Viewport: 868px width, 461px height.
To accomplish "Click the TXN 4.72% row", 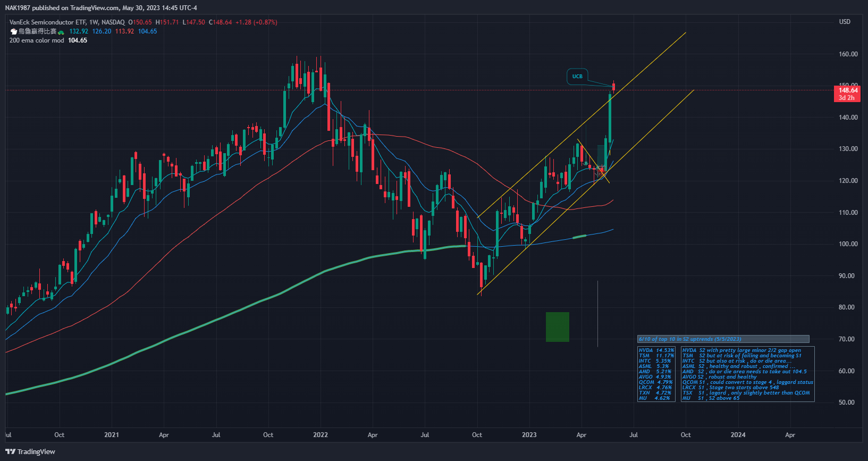I will click(x=655, y=393).
